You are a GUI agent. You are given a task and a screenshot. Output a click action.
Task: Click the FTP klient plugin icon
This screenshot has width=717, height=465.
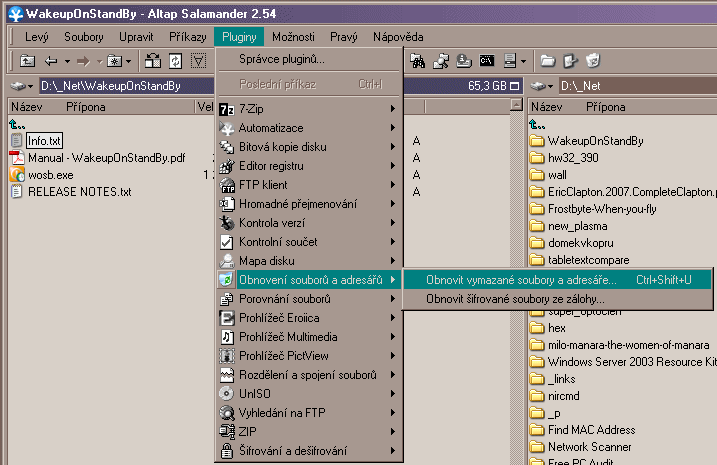click(x=227, y=185)
